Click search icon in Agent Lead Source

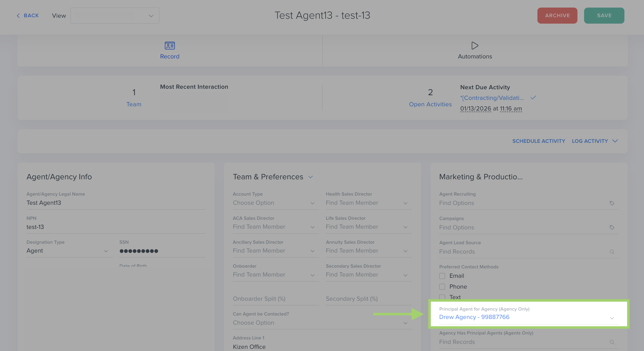pos(612,252)
